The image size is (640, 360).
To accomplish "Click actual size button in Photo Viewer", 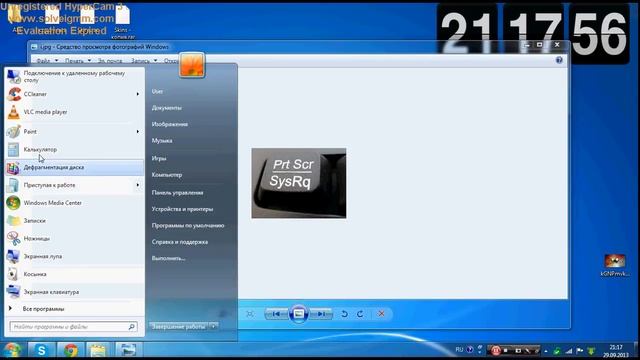I will pyautogui.click(x=250, y=314).
